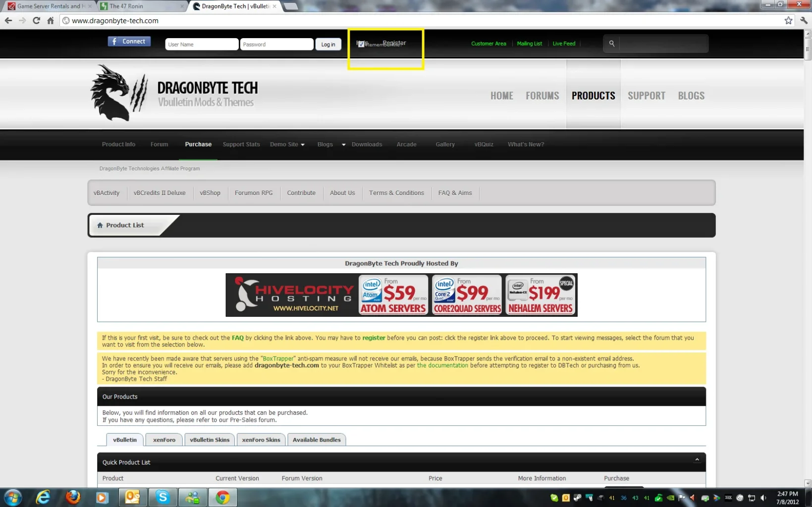Open vBActivity product link
This screenshot has width=812, height=507.
(107, 193)
